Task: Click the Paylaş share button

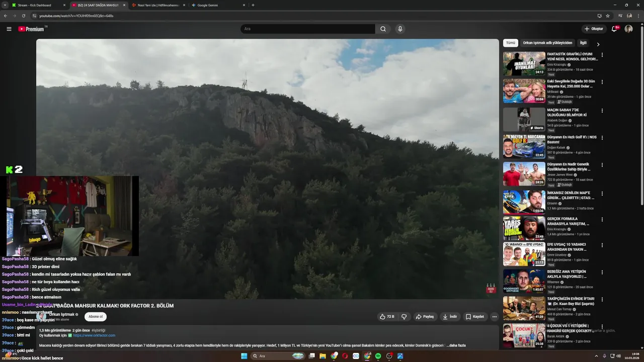Action: [425, 317]
